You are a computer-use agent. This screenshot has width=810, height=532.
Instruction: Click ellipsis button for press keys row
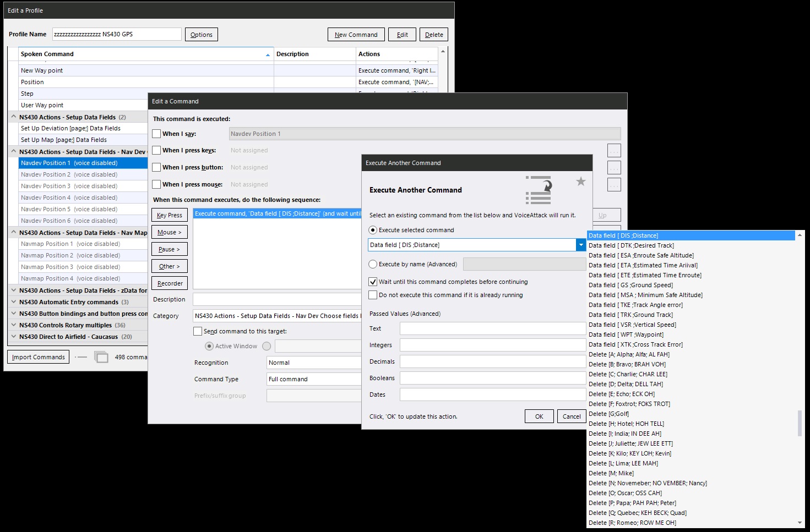613,150
